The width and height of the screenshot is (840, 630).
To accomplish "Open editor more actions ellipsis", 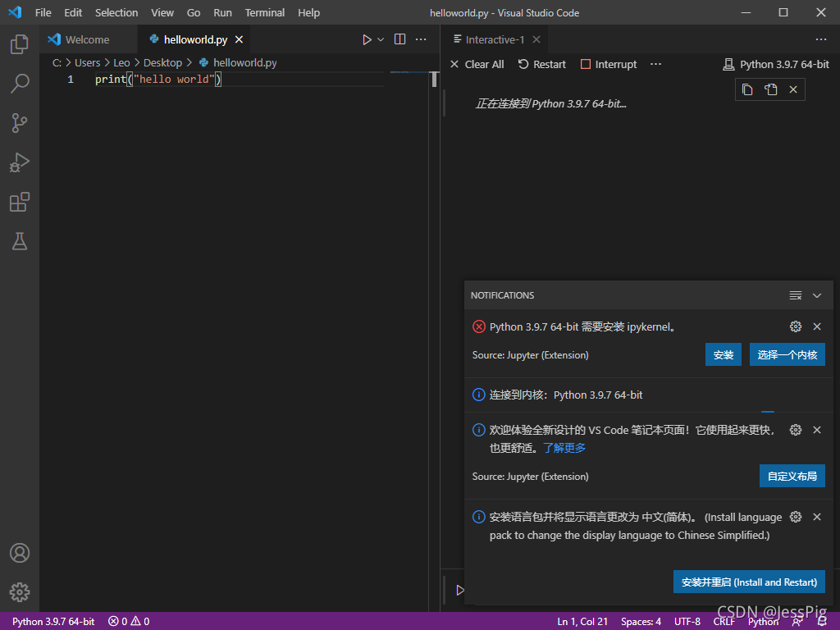I will [x=421, y=39].
